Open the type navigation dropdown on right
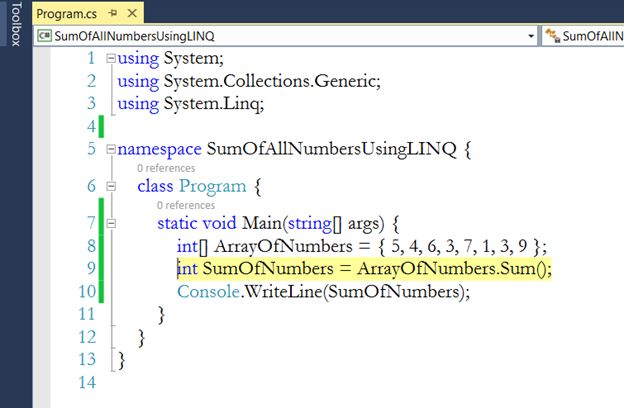Image resolution: width=624 pixels, height=408 pixels. click(583, 36)
